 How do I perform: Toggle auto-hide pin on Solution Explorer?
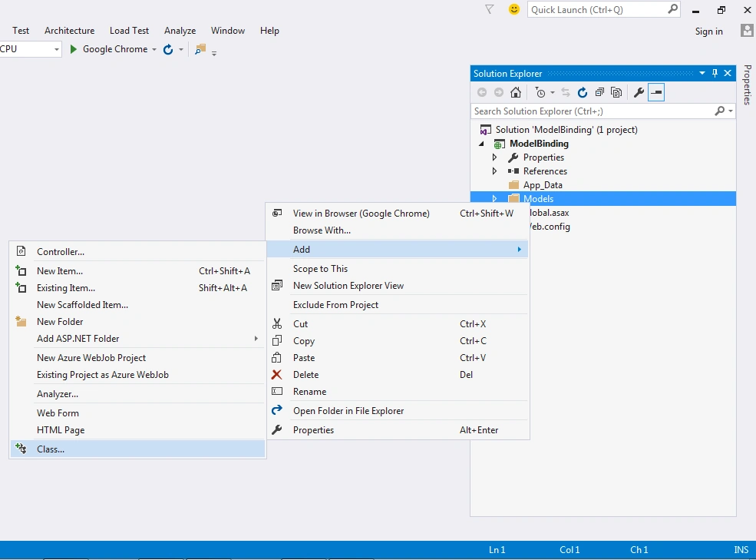click(x=715, y=74)
